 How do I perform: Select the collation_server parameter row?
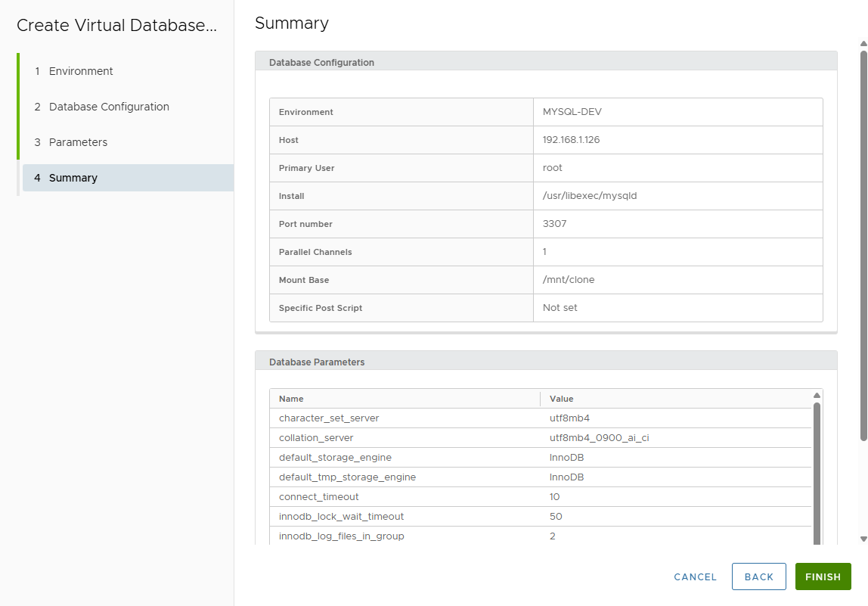click(316, 438)
